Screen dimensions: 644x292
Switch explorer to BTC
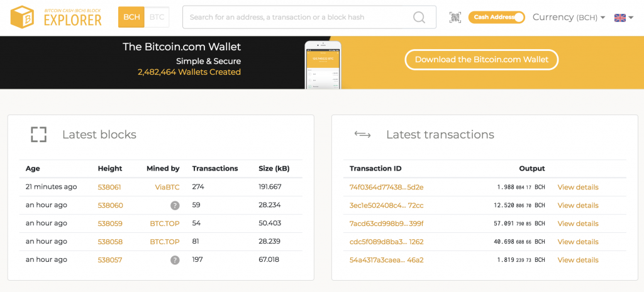coord(157,17)
